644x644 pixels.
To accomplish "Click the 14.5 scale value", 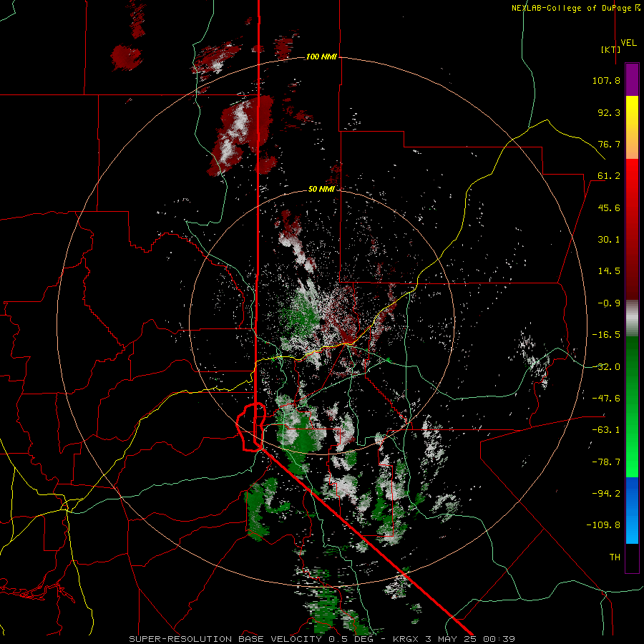I will tap(609, 271).
